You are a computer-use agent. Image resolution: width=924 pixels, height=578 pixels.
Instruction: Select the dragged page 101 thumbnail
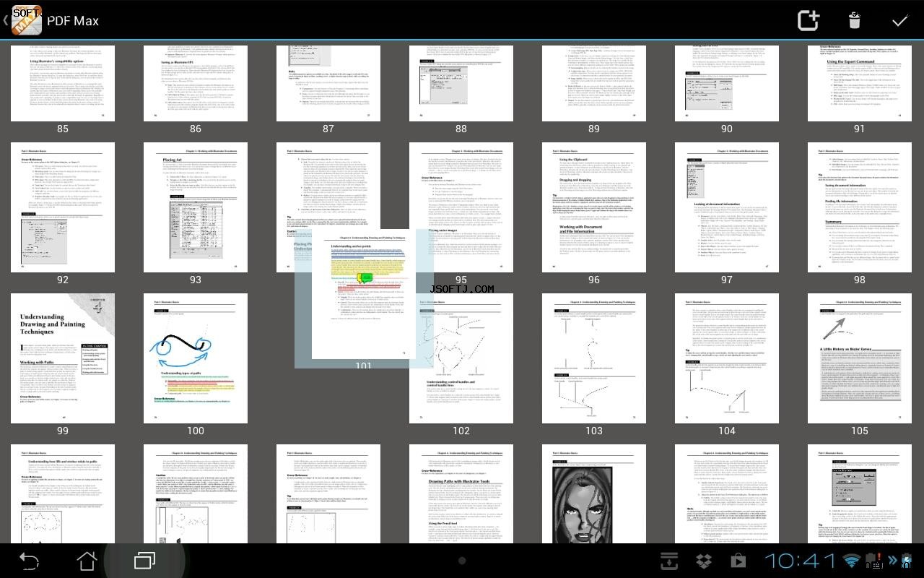[x=364, y=299]
